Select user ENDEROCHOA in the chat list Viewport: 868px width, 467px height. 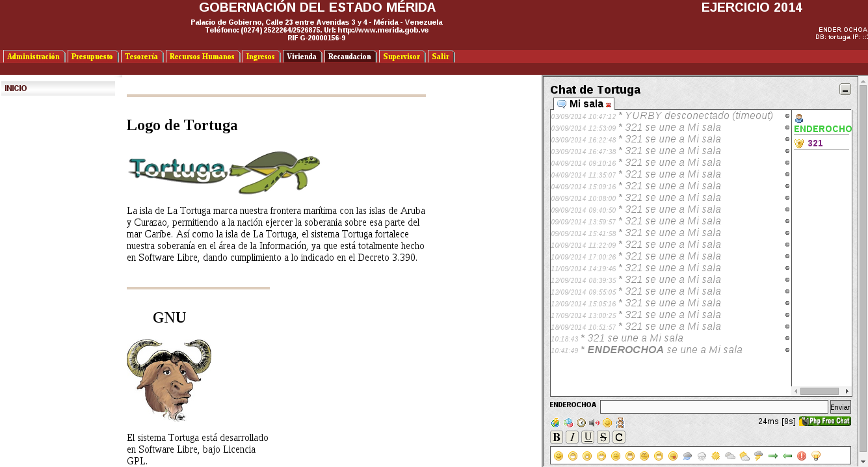[x=822, y=129]
